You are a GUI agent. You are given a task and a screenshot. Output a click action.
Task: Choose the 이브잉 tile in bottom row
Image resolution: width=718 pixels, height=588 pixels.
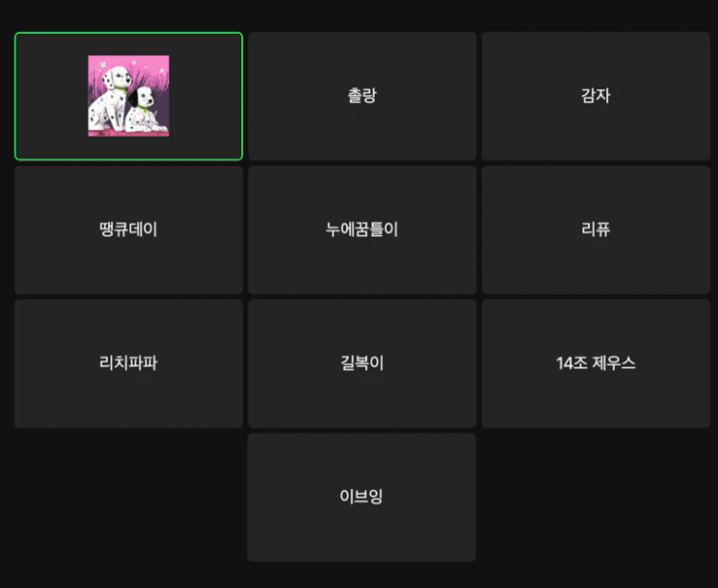(361, 498)
